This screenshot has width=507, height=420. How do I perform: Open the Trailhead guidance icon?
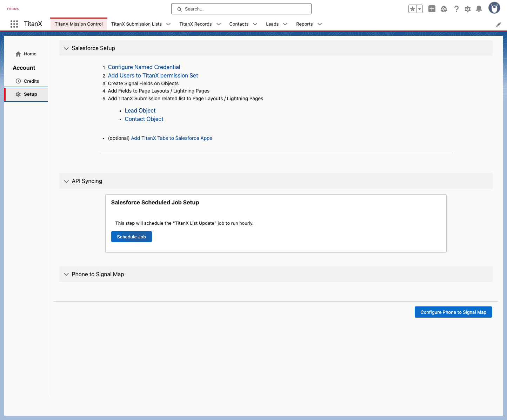click(444, 9)
